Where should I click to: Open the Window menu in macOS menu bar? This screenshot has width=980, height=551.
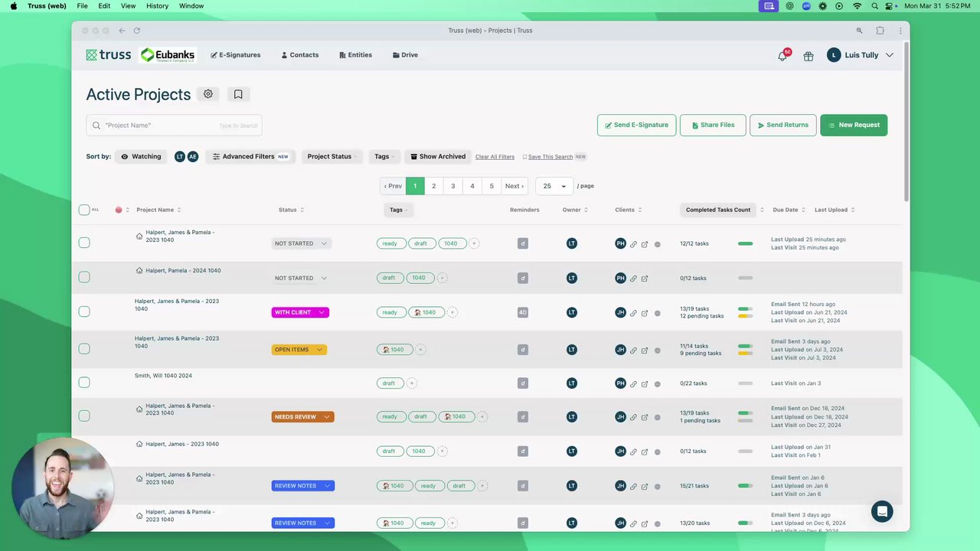coord(191,6)
